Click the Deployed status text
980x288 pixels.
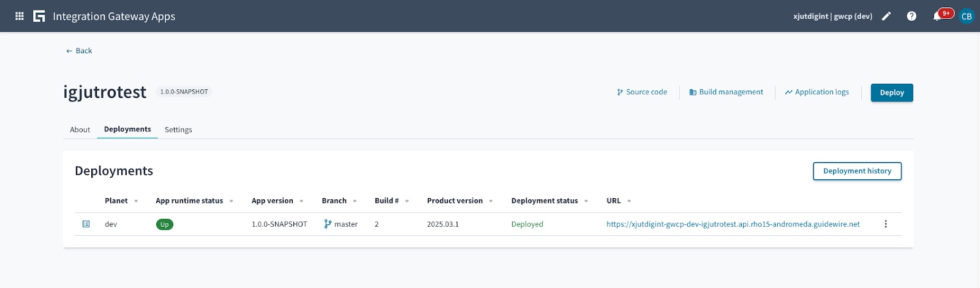coord(527,224)
